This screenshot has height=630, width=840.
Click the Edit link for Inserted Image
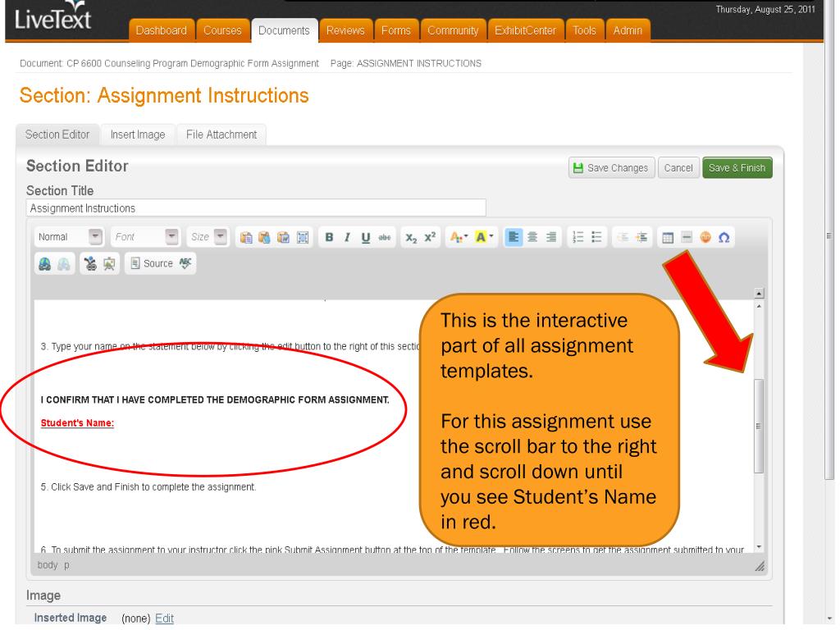tap(165, 618)
